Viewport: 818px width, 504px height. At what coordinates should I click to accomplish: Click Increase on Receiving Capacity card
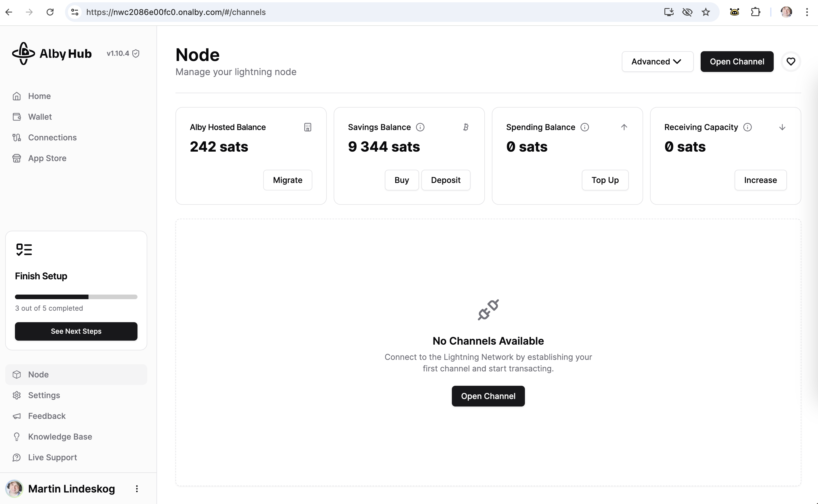pos(760,180)
